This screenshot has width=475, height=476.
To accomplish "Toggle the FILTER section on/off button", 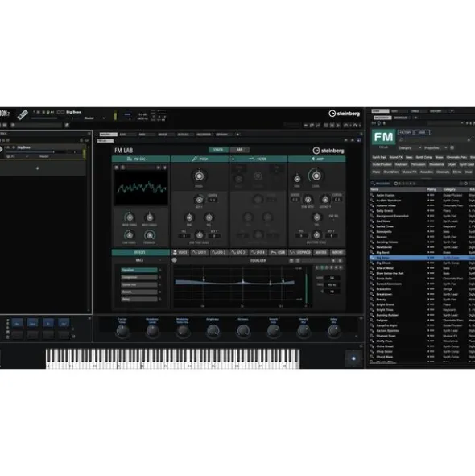I will click(233, 159).
